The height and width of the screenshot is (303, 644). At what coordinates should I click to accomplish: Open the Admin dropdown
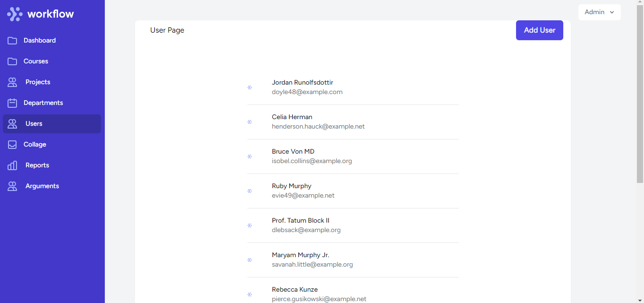click(599, 12)
